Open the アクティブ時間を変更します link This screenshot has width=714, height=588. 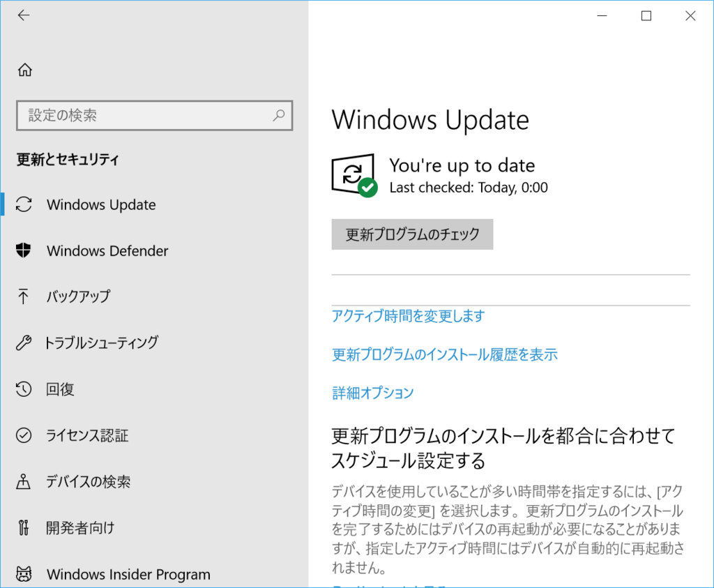tap(408, 316)
